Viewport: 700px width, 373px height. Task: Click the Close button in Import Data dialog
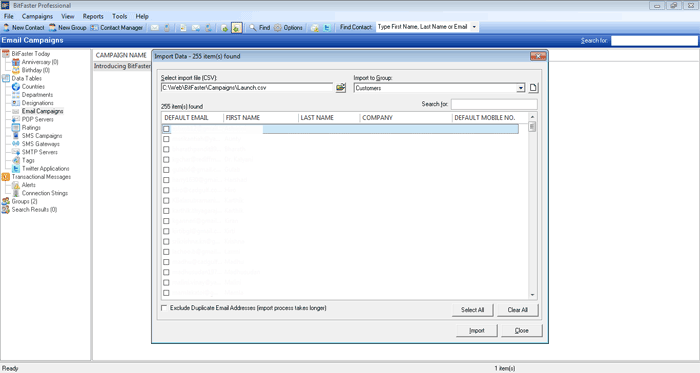pos(521,331)
